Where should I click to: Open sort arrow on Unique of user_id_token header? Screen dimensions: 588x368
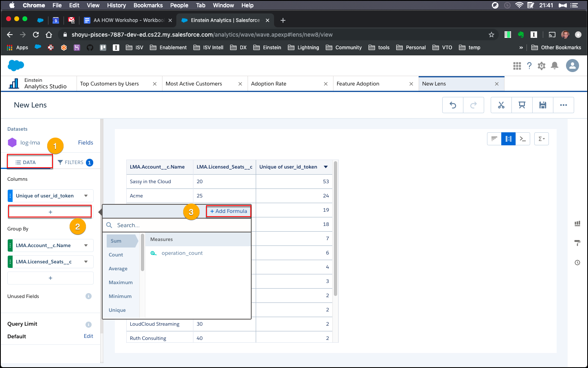click(x=326, y=167)
